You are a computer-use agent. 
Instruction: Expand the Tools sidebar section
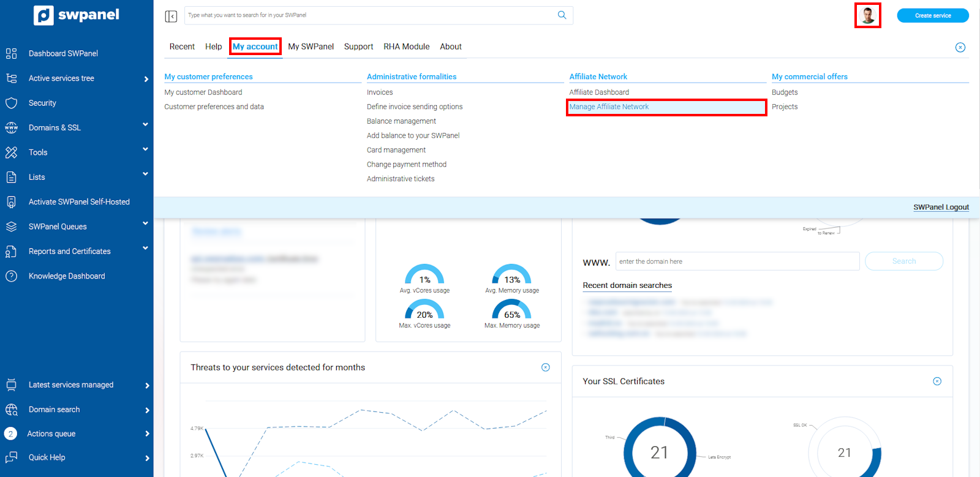(x=145, y=149)
